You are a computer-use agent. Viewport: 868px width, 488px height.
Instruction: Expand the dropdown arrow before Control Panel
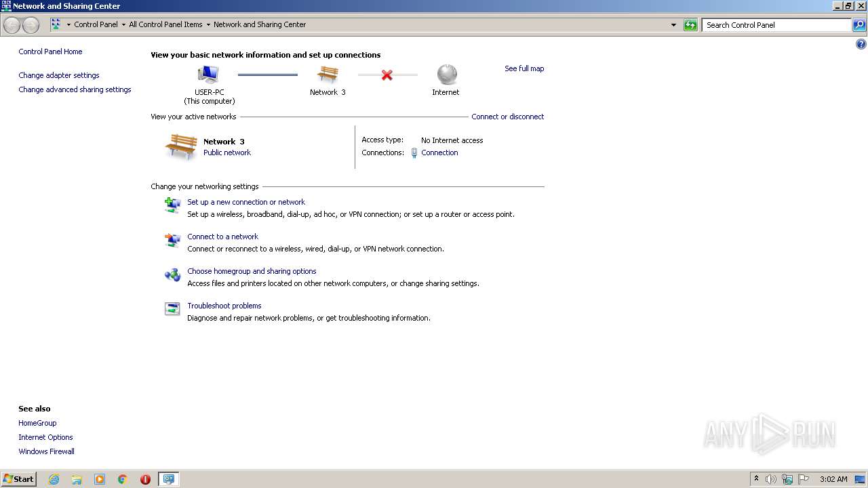pos(68,24)
